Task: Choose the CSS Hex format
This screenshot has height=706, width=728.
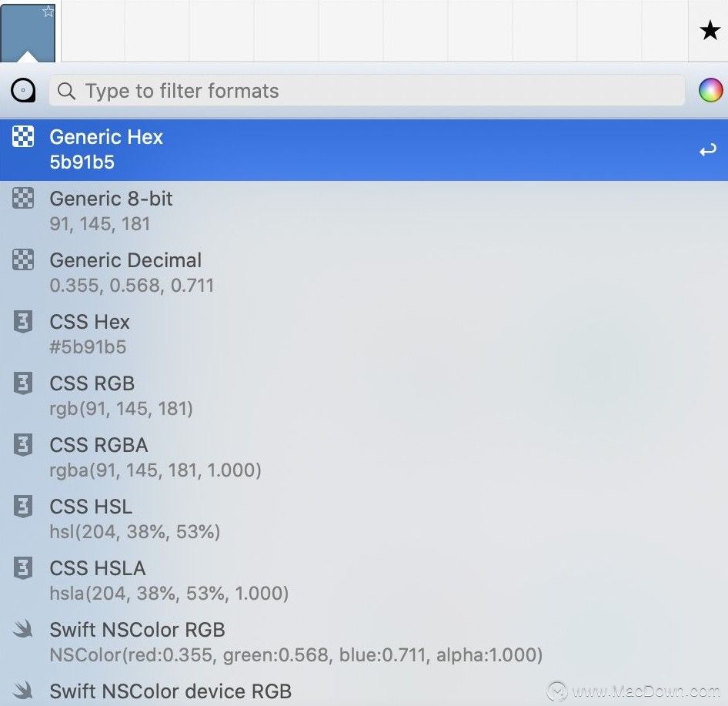Action: (364, 334)
